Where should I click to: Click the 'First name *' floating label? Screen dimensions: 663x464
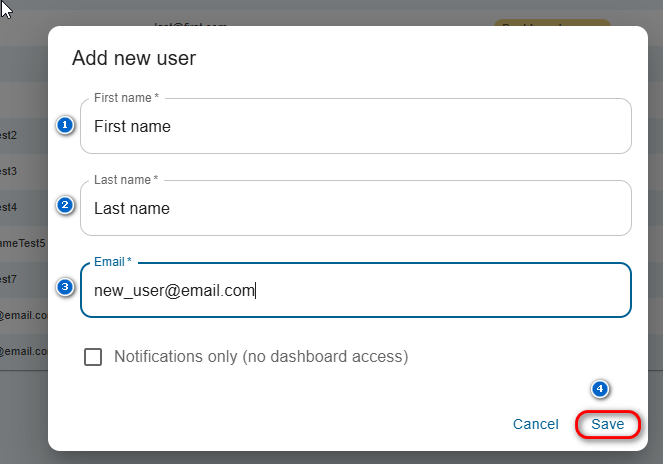point(126,98)
